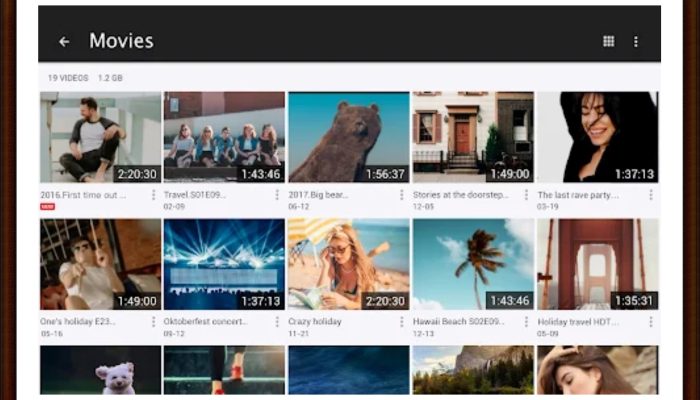Open options for The last rave party
The width and height of the screenshot is (700, 400).
[650, 195]
